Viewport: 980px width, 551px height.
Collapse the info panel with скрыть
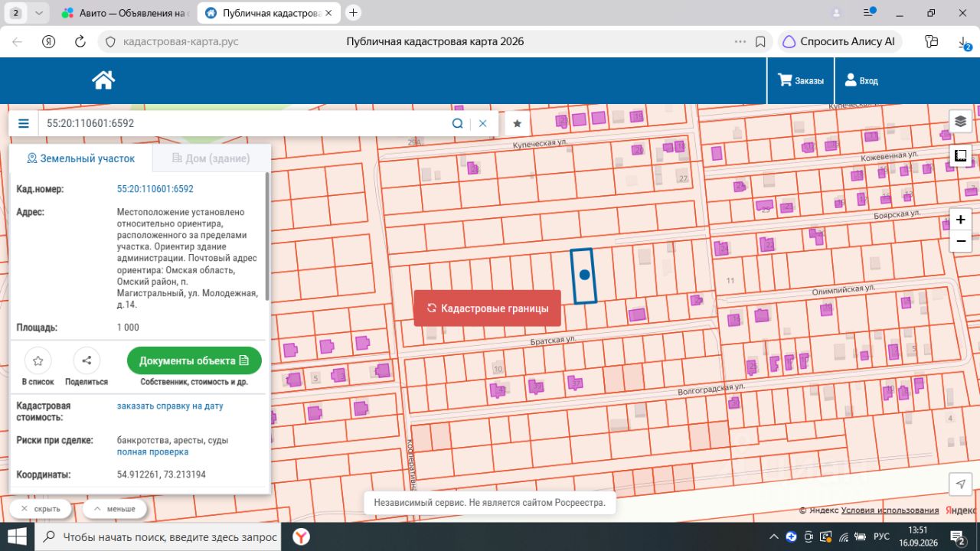pos(40,509)
